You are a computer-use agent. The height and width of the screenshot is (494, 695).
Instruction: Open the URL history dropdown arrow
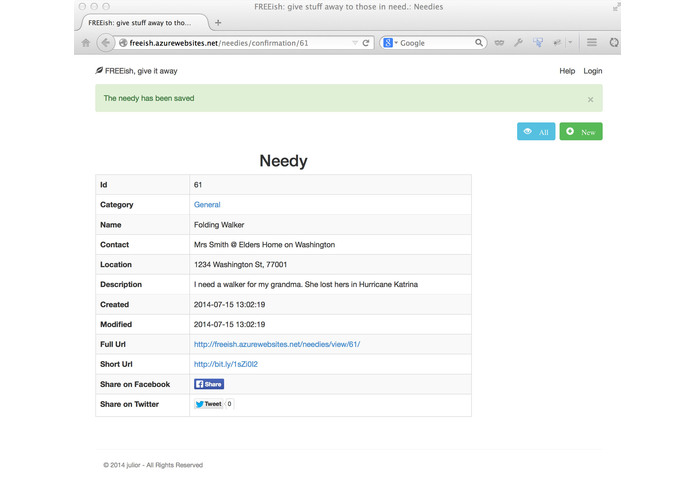(355, 43)
